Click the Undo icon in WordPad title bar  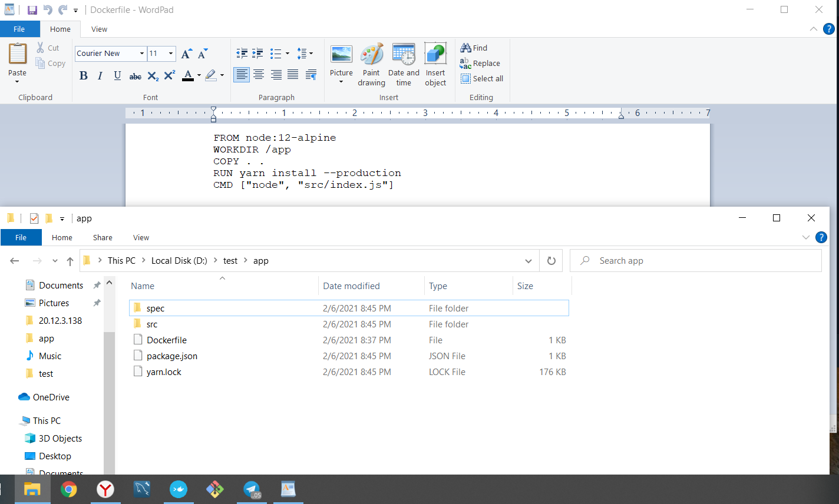(48, 10)
